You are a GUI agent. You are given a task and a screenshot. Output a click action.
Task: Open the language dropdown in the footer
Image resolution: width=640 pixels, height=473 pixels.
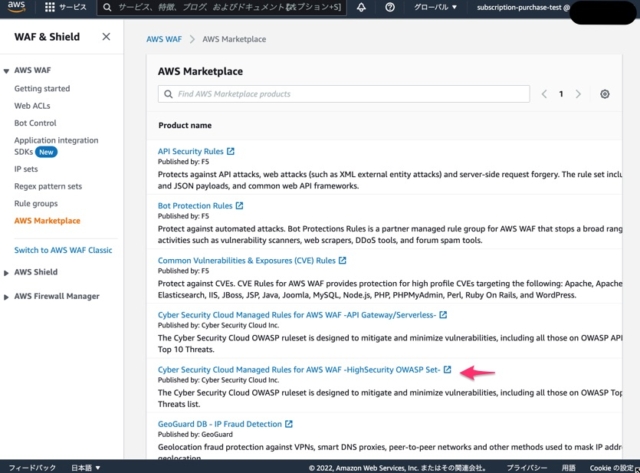(x=86, y=468)
